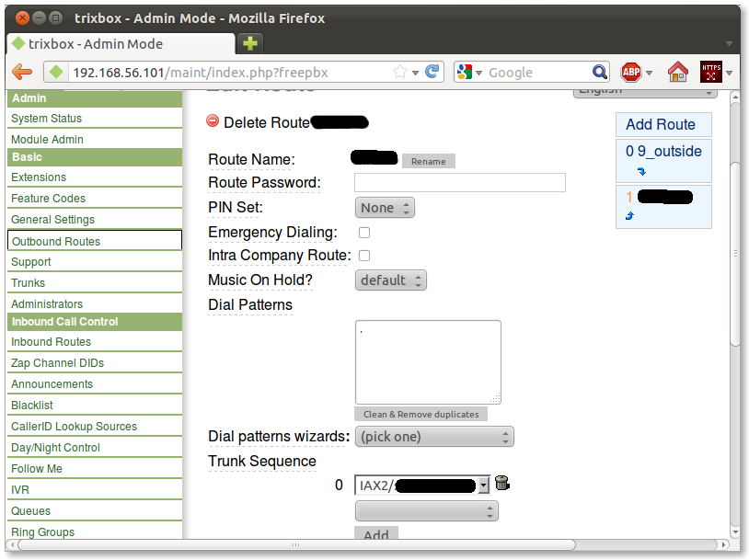Toggle the Intra Company Route checkbox
The height and width of the screenshot is (560, 749).
(364, 256)
